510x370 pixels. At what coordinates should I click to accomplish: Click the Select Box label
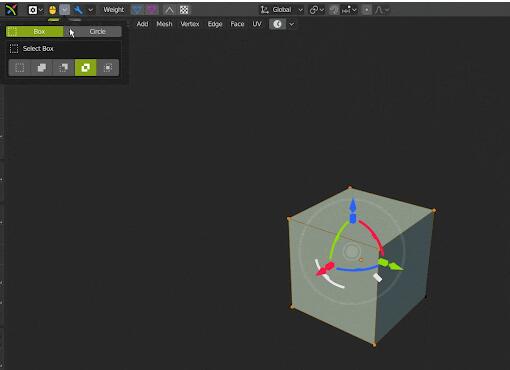(38, 49)
